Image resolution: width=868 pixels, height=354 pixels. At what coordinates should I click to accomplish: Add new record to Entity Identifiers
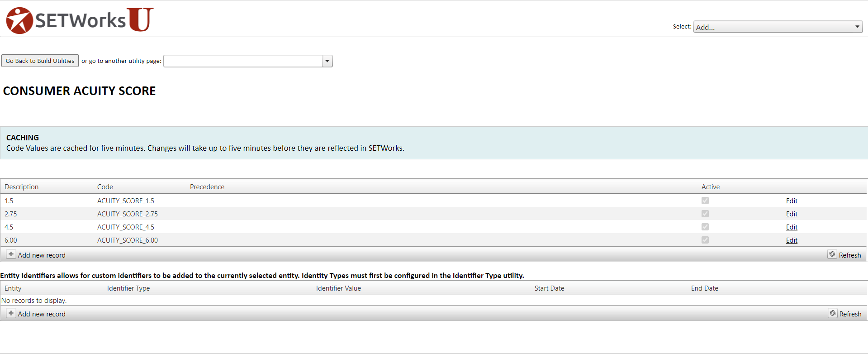42,314
